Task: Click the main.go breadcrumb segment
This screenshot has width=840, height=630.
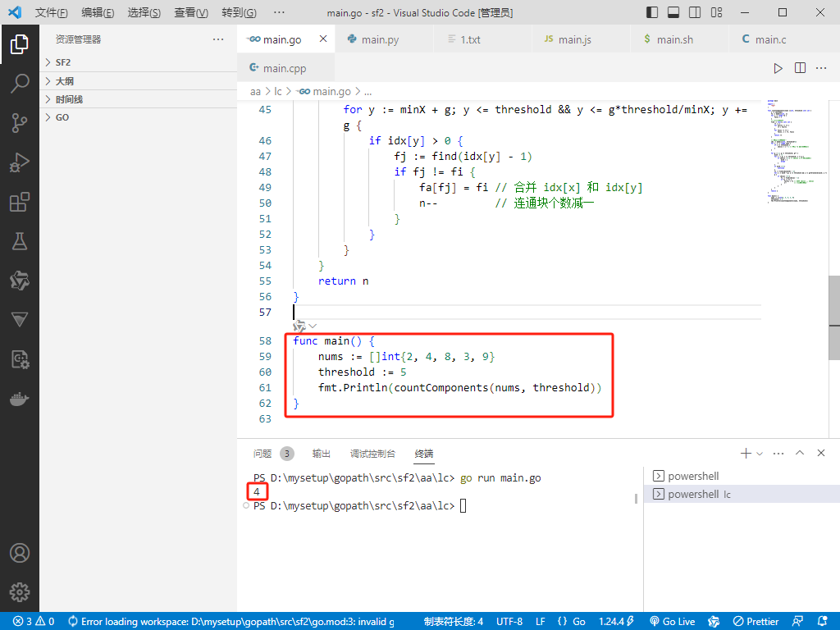Action: click(325, 92)
